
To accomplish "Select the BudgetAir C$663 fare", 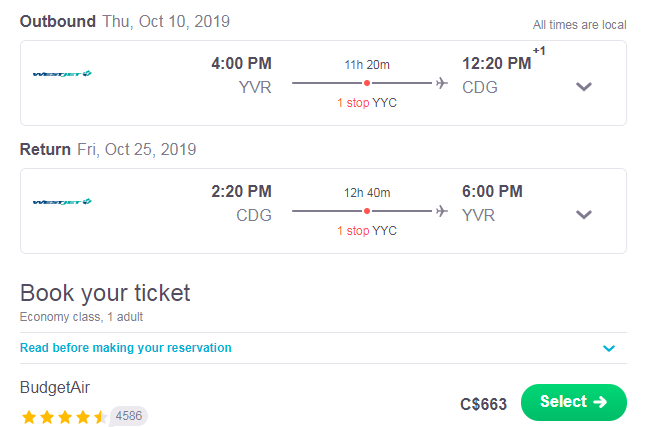I will pos(574,402).
